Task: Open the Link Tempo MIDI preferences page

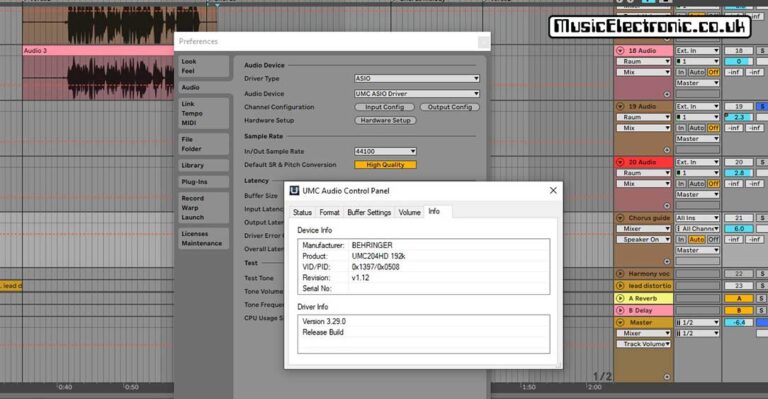Action: [x=203, y=113]
